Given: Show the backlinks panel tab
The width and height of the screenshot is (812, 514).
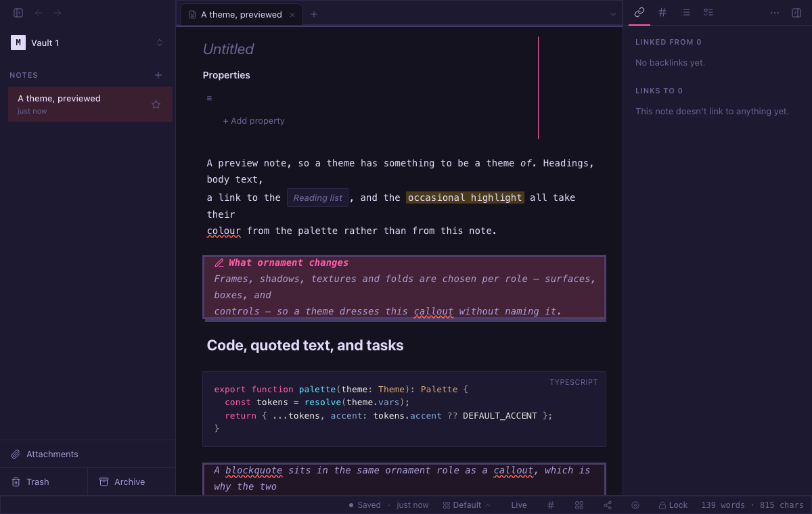Looking at the screenshot, I should pos(639,12).
